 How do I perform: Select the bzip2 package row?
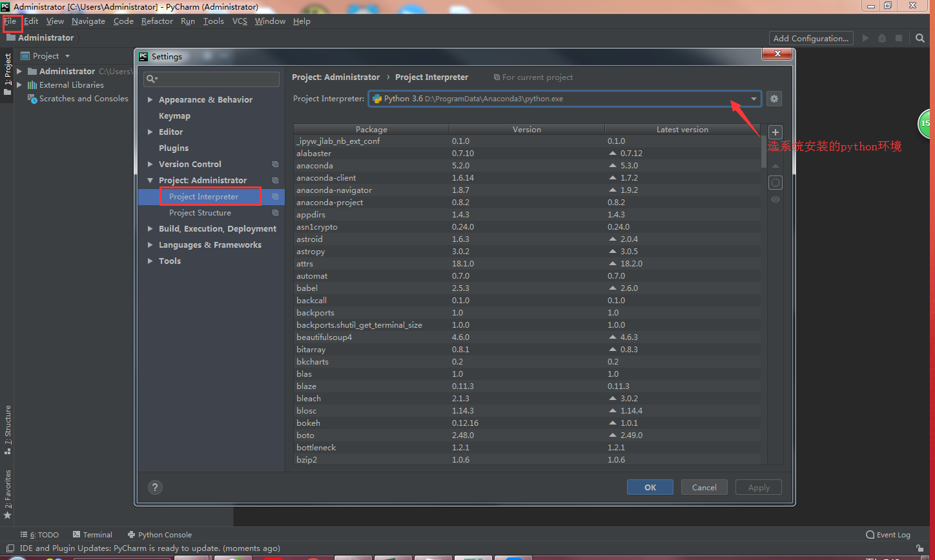coord(527,459)
